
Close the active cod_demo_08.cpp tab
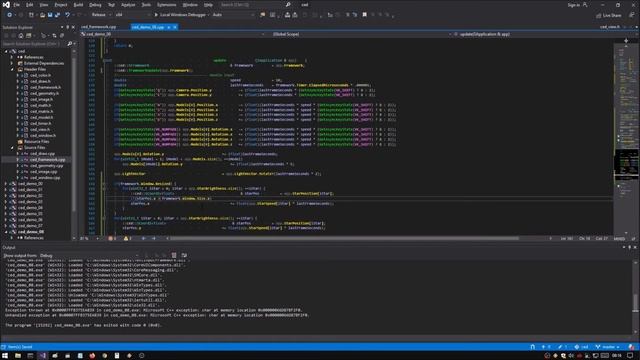175,27
